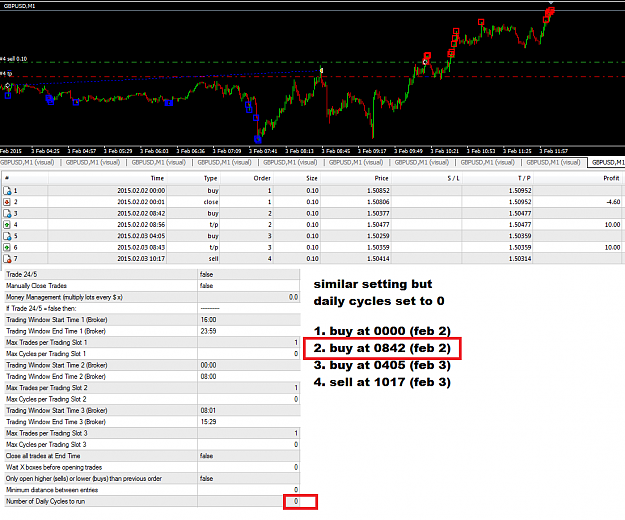The height and width of the screenshot is (520, 625).
Task: Click the GBPUSD,M1 chart title
Action: 19,6
